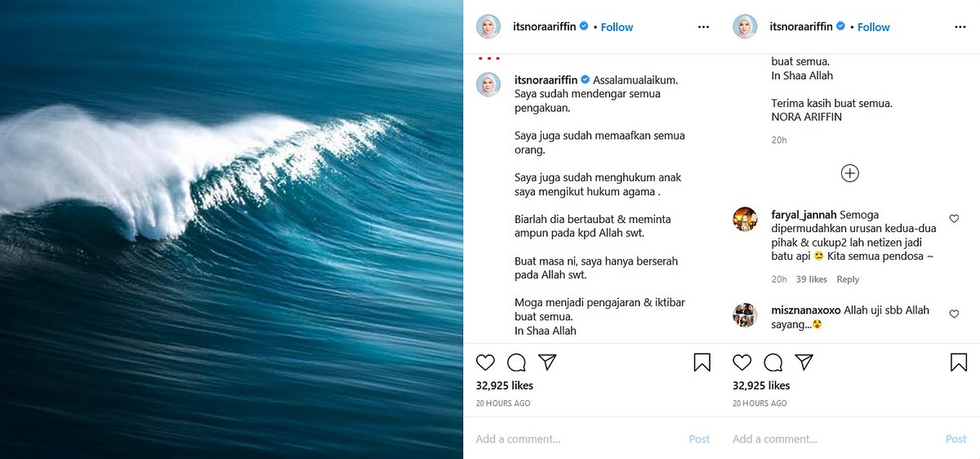The width and height of the screenshot is (980, 459).
Task: Load more comments with plus circle button
Action: coord(850,173)
